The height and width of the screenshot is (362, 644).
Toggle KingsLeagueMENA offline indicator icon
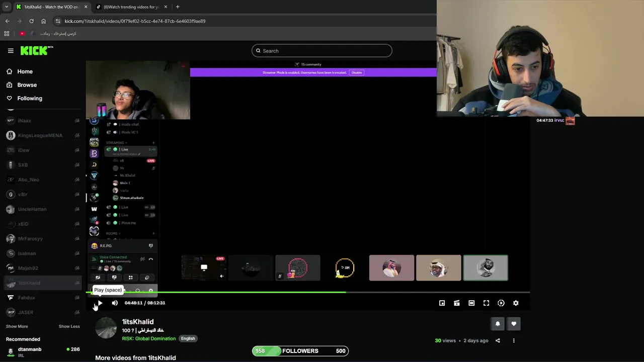click(77, 135)
